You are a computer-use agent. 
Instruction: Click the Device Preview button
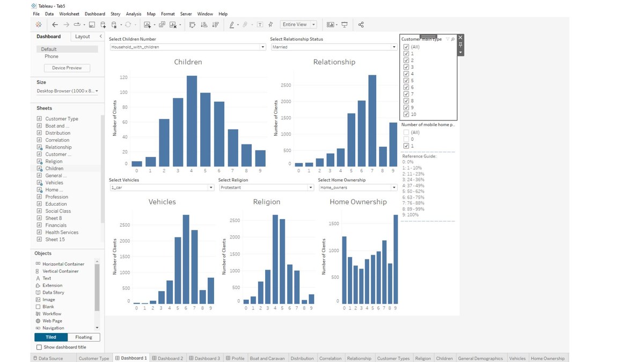pyautogui.click(x=67, y=68)
